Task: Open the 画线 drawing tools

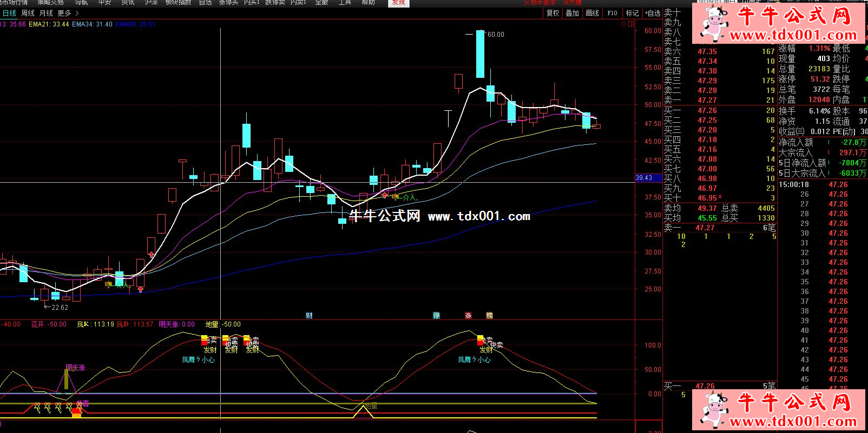Action: (592, 13)
